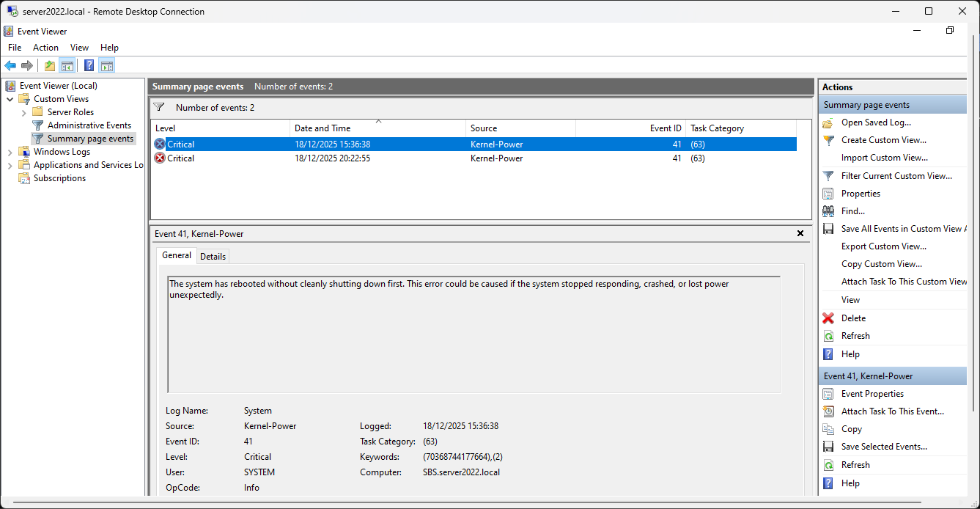Click the Attach Task To This Event icon
The height and width of the screenshot is (509, 980).
(x=828, y=411)
